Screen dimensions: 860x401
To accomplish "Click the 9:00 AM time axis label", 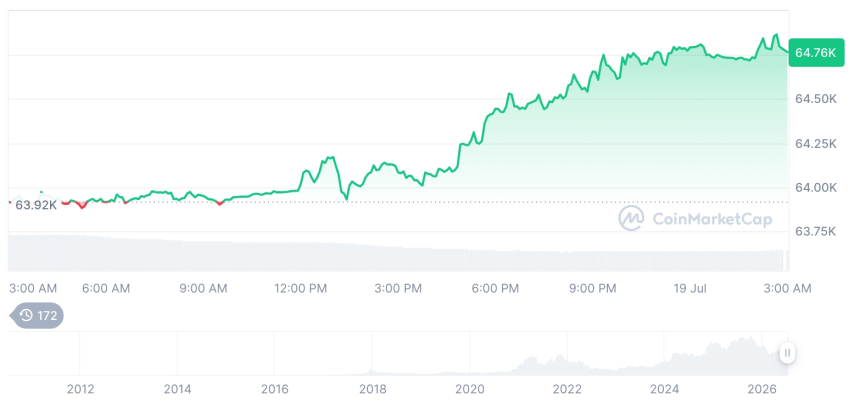I will (203, 288).
